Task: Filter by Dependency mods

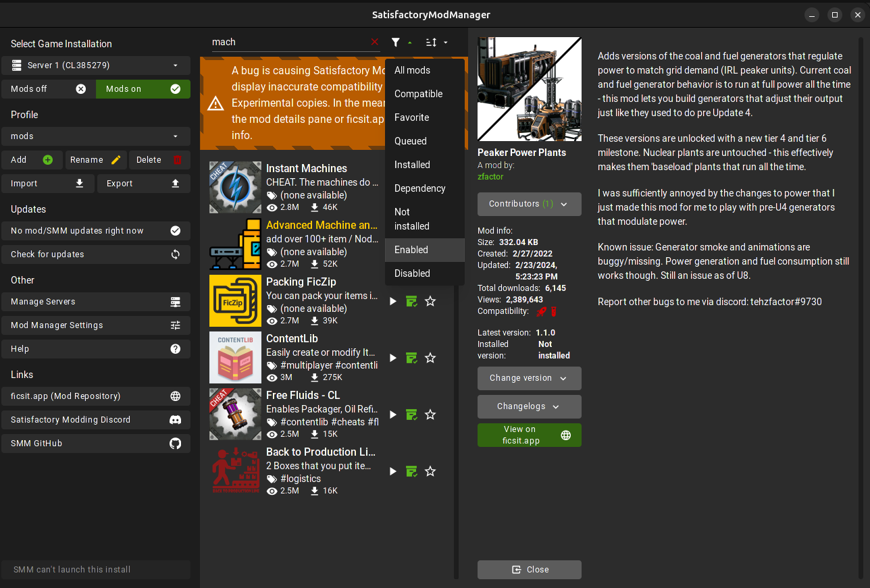Action: 425,188
